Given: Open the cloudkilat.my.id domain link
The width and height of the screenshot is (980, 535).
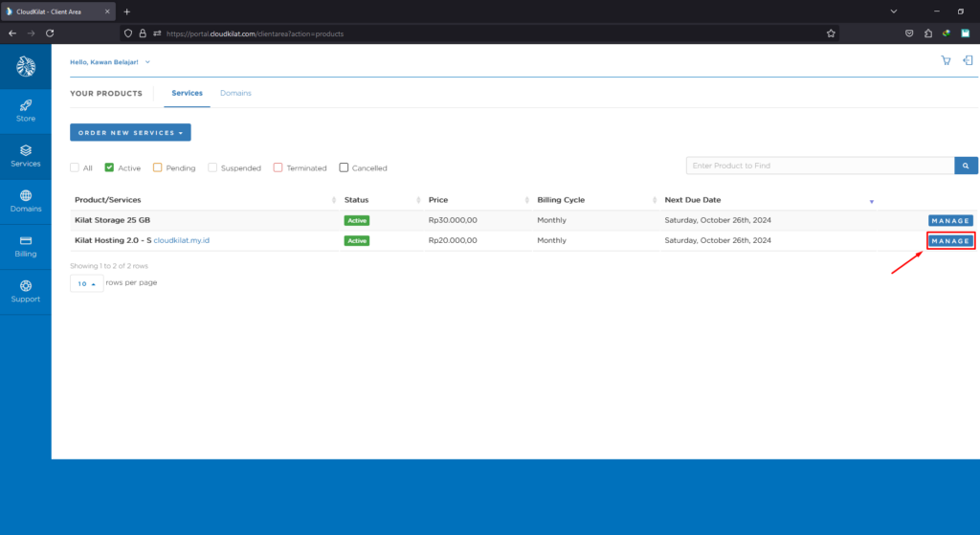Looking at the screenshot, I should pyautogui.click(x=182, y=240).
